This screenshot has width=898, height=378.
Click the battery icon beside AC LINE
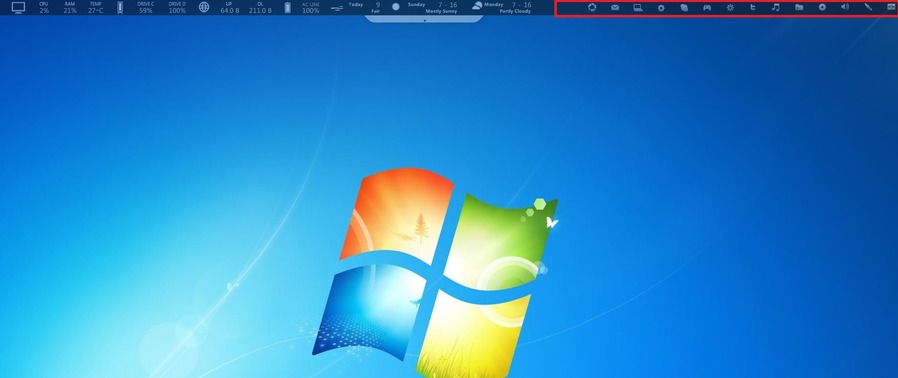[x=287, y=7]
